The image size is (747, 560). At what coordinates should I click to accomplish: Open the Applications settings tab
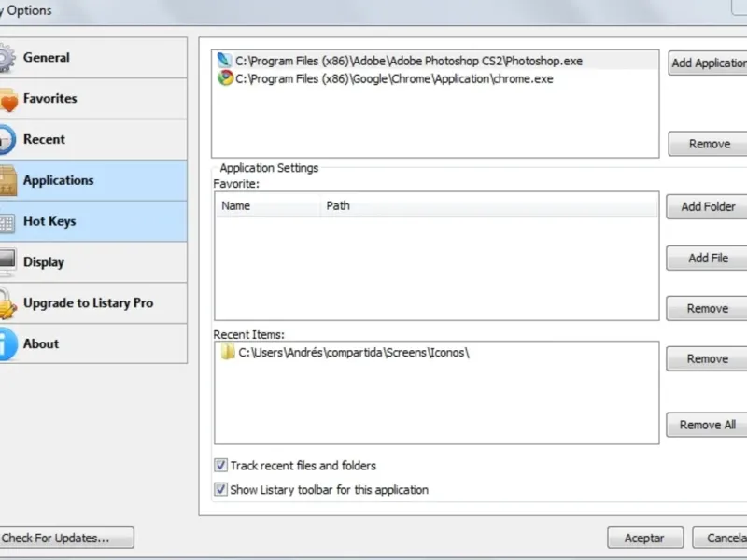coord(58,180)
